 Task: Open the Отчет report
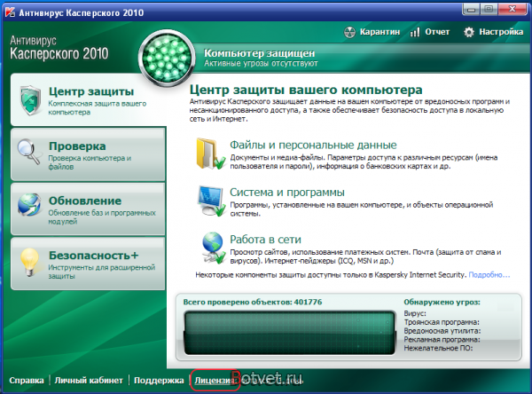[x=437, y=32]
